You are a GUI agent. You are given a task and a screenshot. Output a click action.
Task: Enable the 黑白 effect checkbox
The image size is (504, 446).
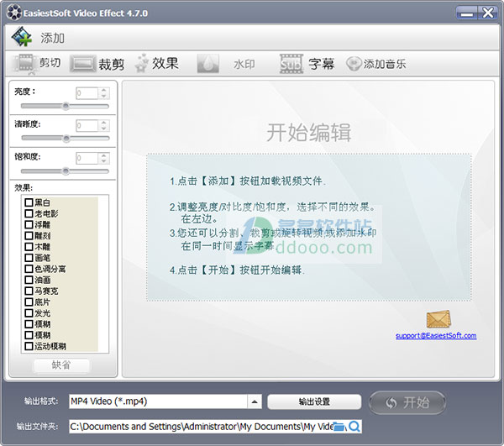point(29,202)
